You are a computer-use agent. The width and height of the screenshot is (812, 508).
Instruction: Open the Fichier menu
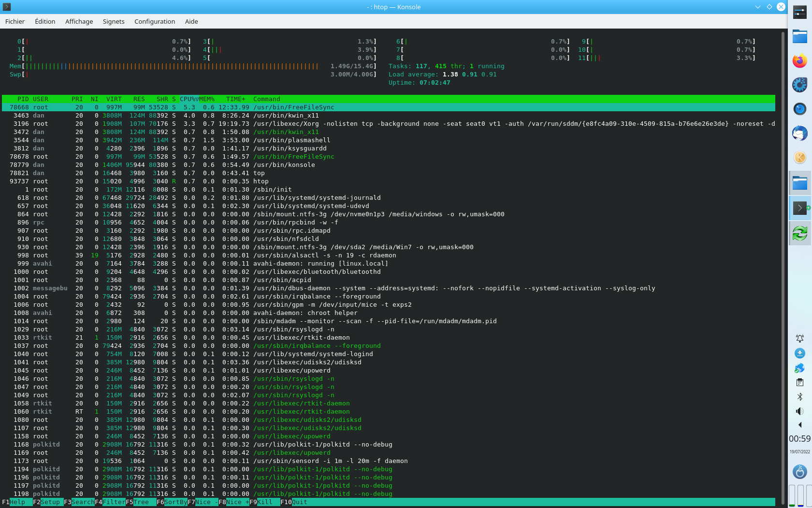click(15, 21)
